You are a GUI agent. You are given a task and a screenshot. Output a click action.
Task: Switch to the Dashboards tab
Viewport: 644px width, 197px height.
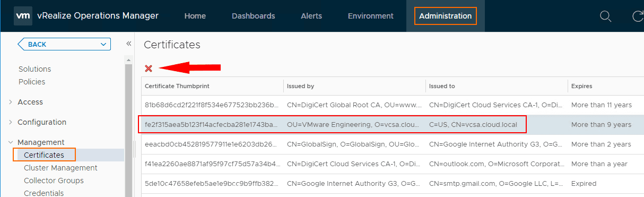tap(253, 16)
